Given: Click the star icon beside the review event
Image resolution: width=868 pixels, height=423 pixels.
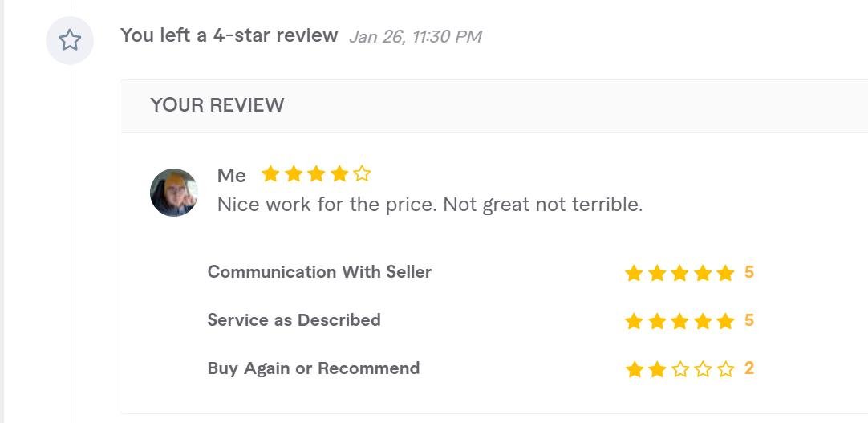Looking at the screenshot, I should pos(70,40).
